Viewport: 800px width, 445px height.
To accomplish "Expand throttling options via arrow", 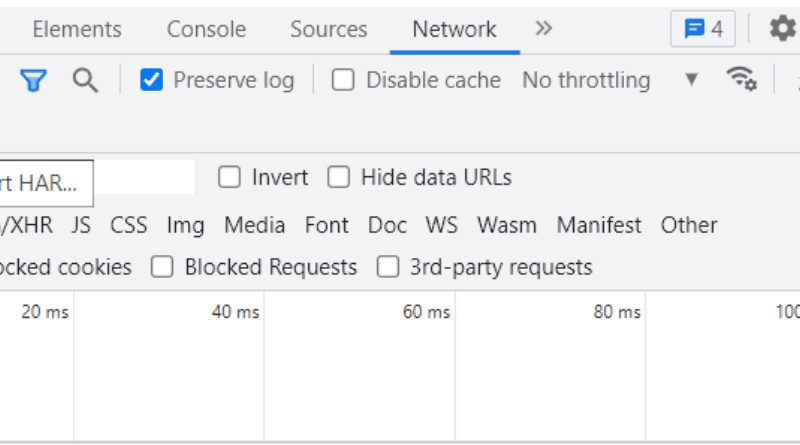I will pyautogui.click(x=691, y=79).
